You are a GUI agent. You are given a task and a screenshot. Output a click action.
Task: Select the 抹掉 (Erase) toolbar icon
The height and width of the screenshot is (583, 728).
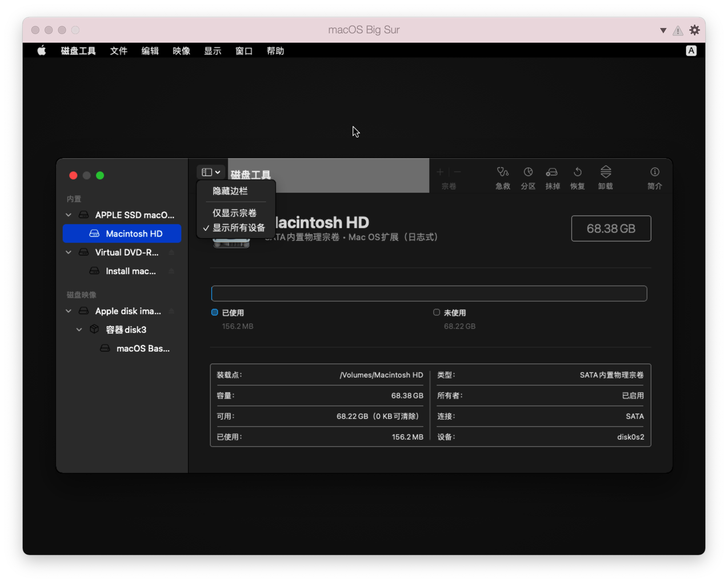point(552,177)
